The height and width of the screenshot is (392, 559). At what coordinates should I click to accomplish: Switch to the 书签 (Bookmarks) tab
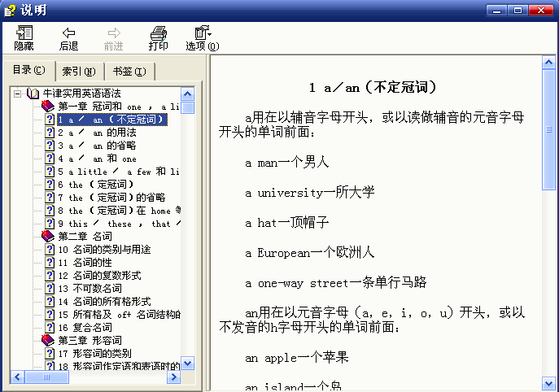(x=129, y=72)
